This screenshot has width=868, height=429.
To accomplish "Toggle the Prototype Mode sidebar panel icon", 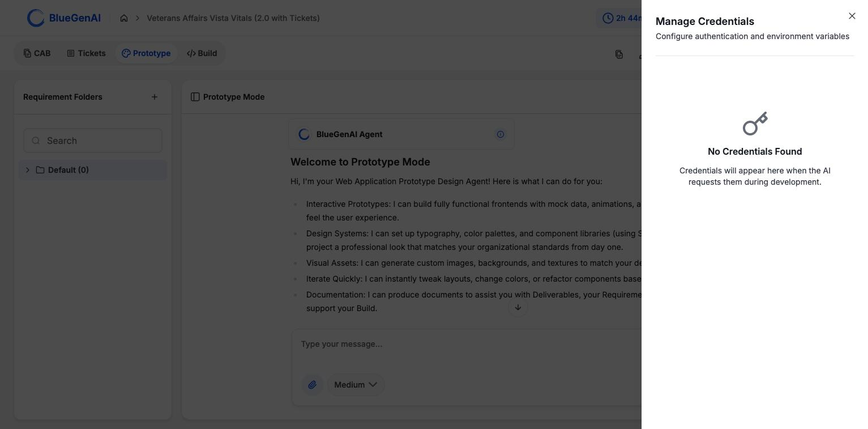I will (x=195, y=97).
